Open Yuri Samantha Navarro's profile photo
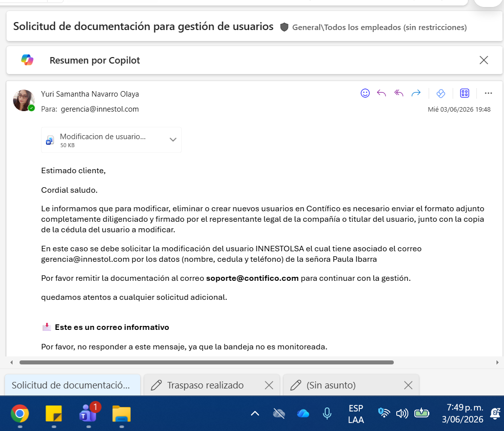 [x=24, y=101]
